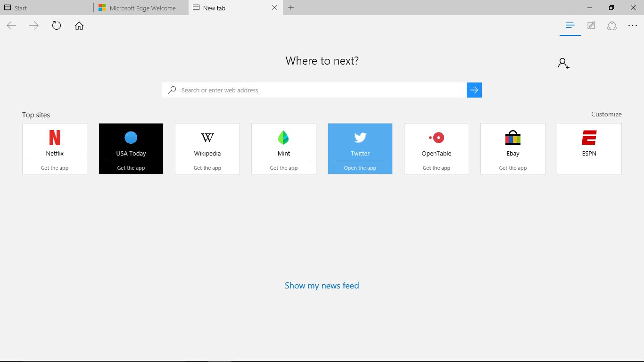This screenshot has height=362, width=644.
Task: Click the Make a Web Note icon
Action: tap(591, 26)
